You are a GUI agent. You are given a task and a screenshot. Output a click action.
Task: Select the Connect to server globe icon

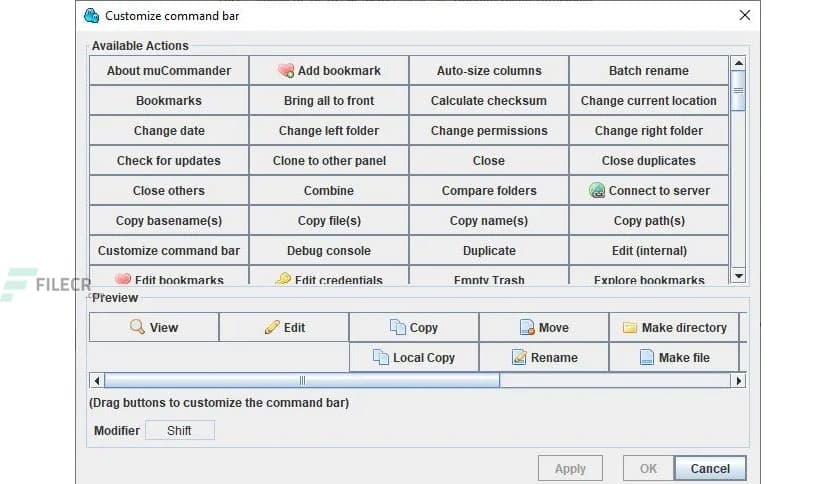coord(597,191)
